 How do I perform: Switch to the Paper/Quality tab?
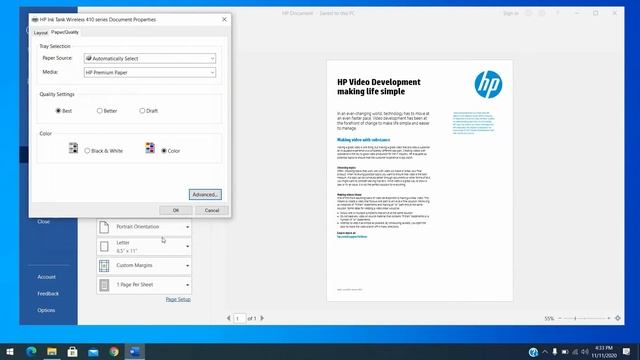point(65,32)
